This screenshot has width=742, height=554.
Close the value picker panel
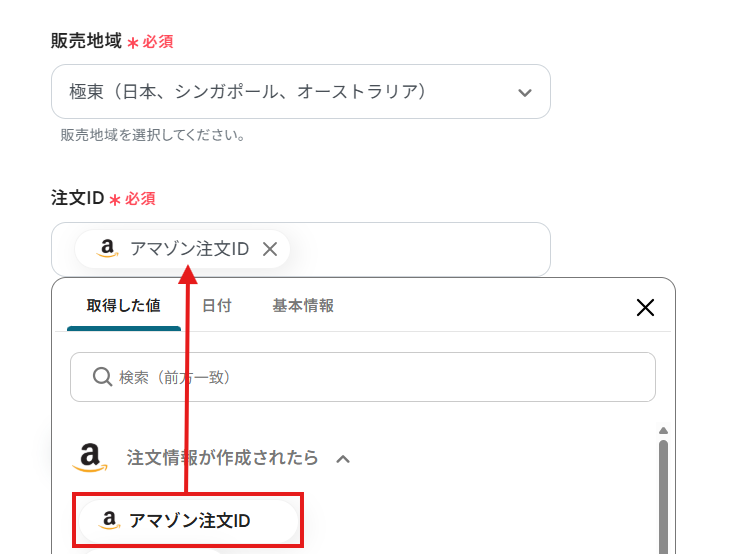(x=645, y=307)
